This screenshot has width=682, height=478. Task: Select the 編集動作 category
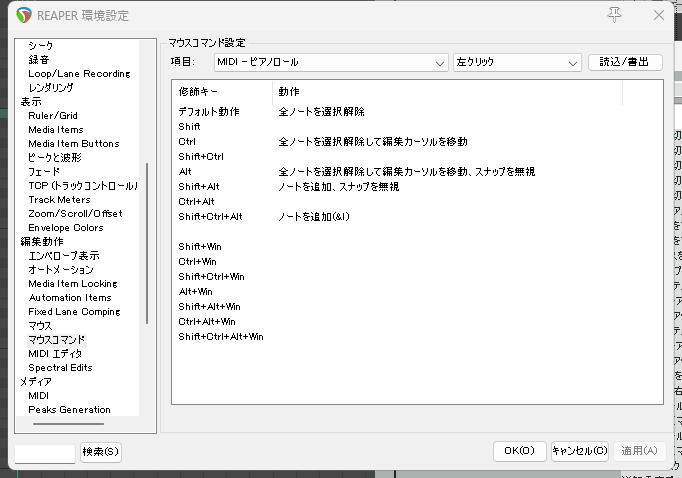[42, 241]
